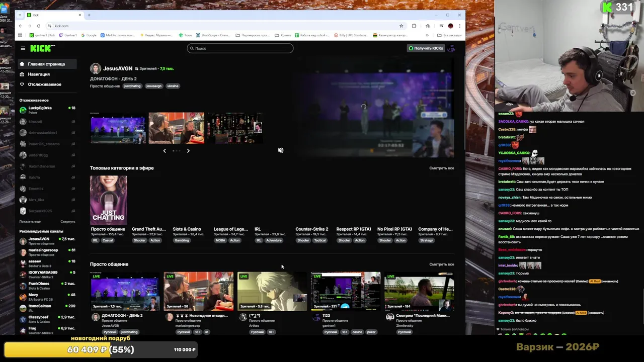644x362 pixels.
Task: Click the poker tag under the 1123 stream
Action: pyautogui.click(x=371, y=332)
